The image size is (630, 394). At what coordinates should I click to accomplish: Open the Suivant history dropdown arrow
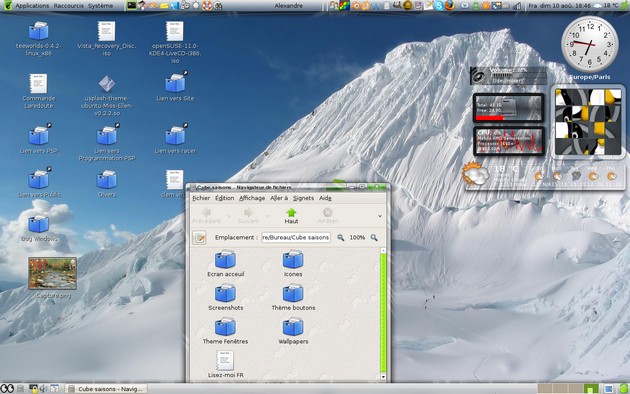pos(267,216)
